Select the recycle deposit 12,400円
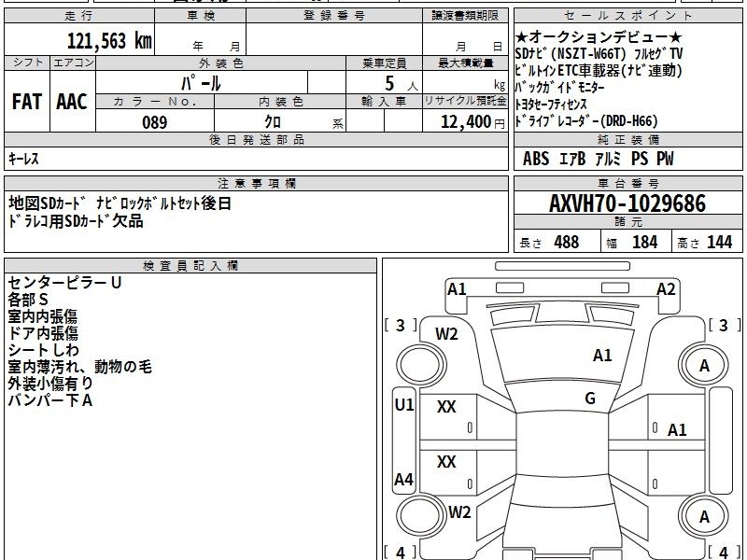 tap(472, 122)
